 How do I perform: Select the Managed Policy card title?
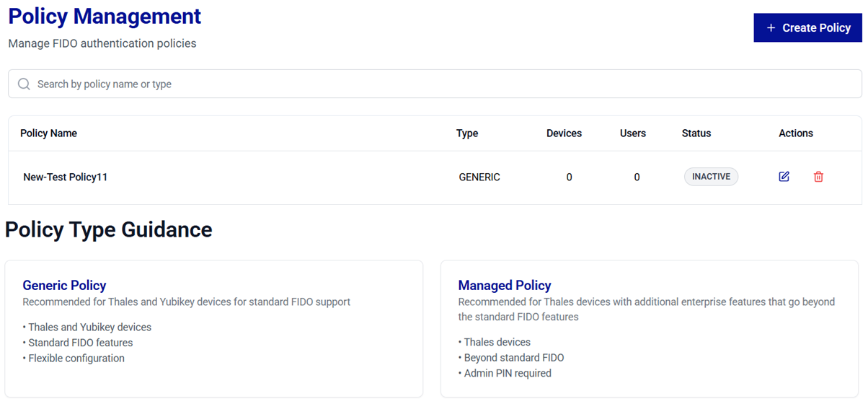click(504, 285)
